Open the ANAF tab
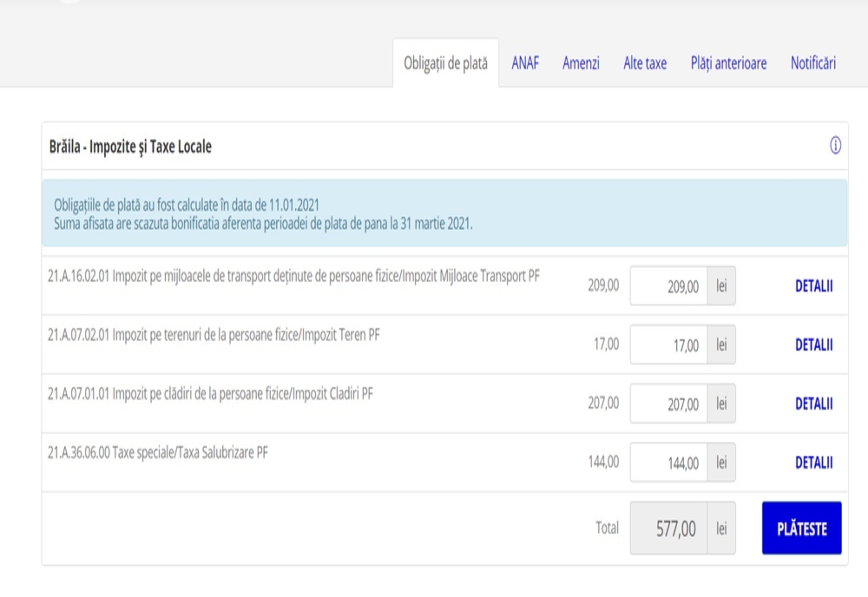 click(525, 63)
